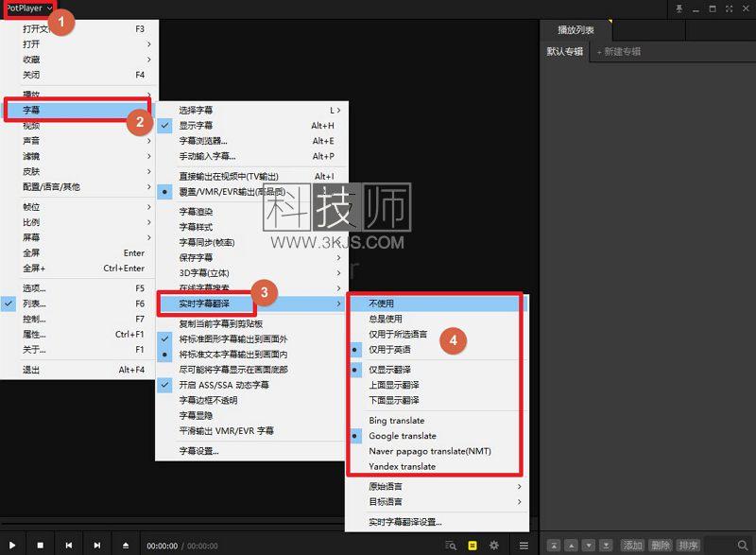Expand the 保存字幕 submenu

[251, 257]
